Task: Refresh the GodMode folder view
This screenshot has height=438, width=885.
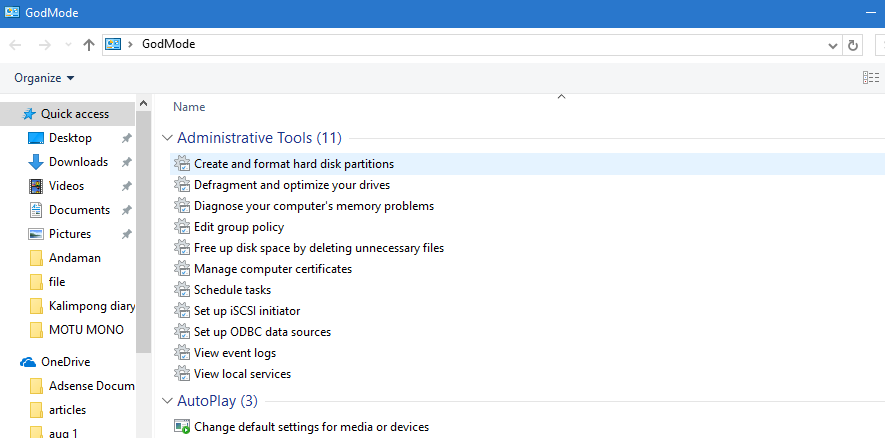Action: pos(853,45)
